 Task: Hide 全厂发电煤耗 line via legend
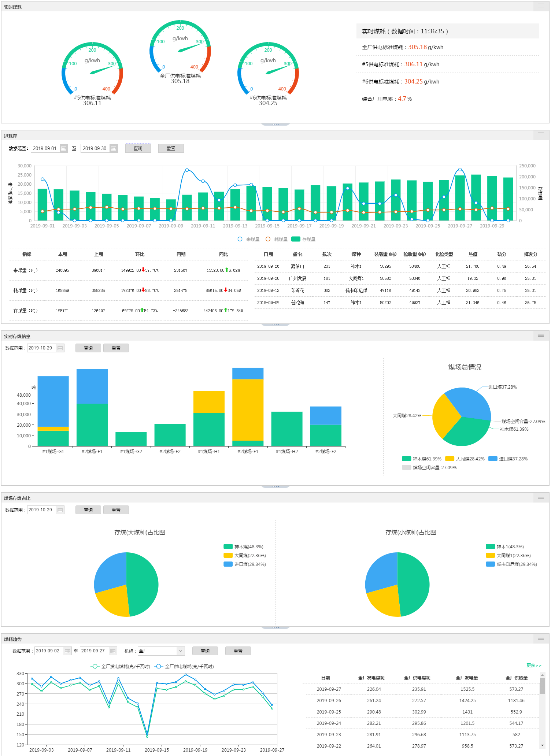[120, 667]
